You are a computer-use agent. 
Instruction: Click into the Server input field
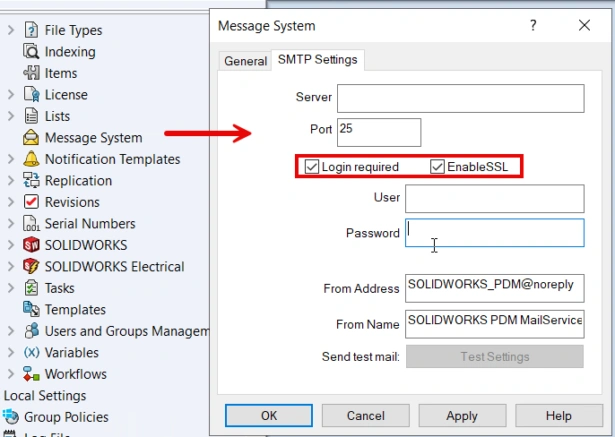click(460, 98)
